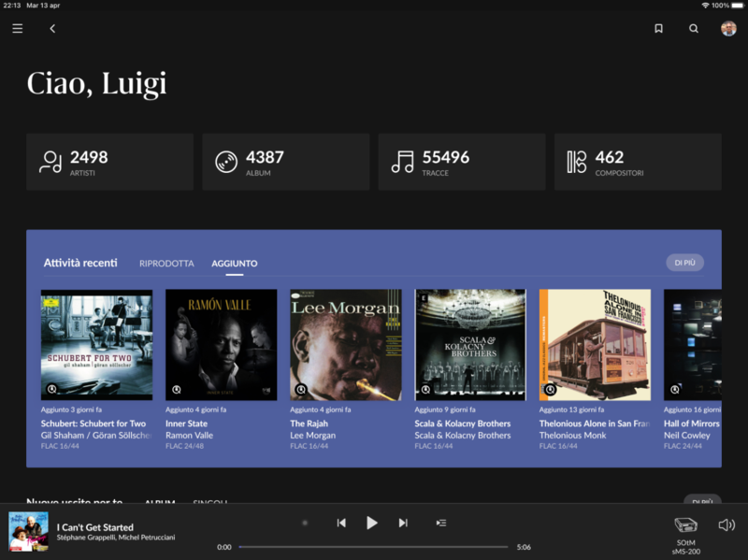Open the bookmarks icon
The height and width of the screenshot is (560, 748).
[658, 29]
